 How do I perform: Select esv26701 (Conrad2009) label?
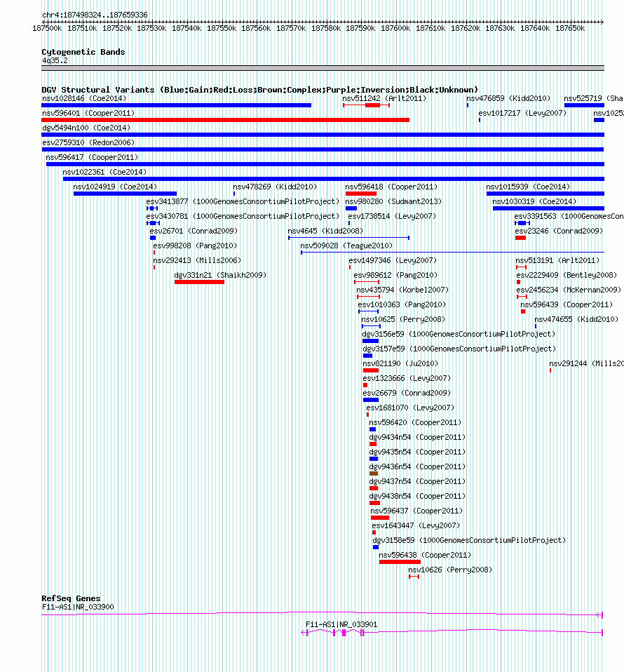pyautogui.click(x=194, y=231)
